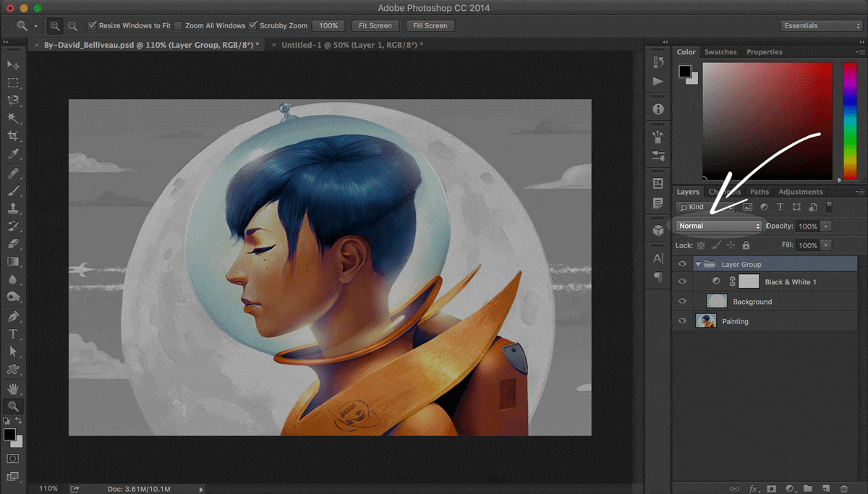Hide the Black & White 1 layer
Screen dimensions: 868x494
tap(682, 281)
